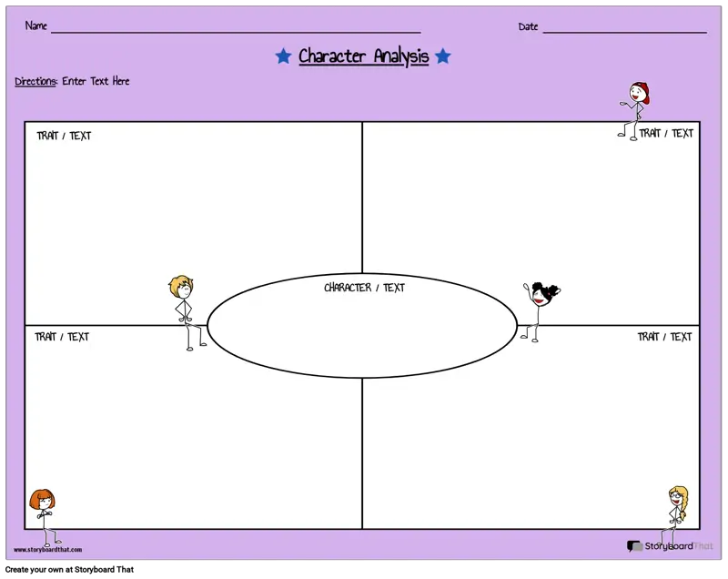Open the www.storyboardthat.com link
Screen dimensions: 728x579
[47, 550]
